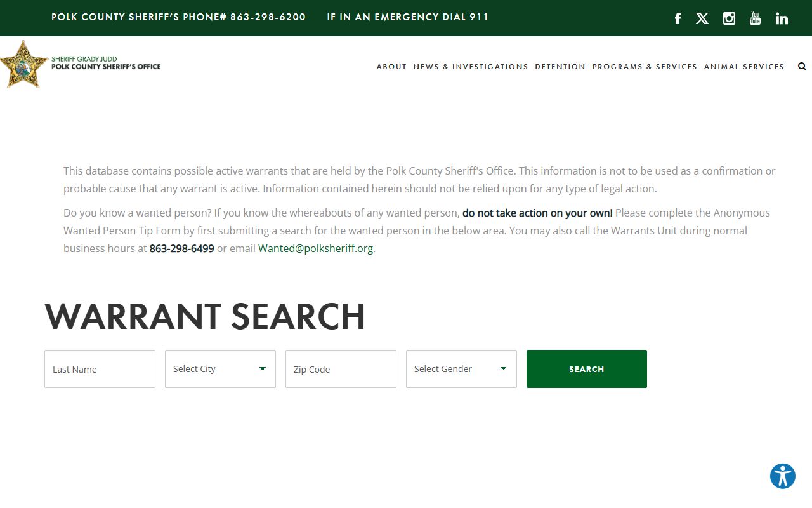
Task: Open News & Investigations menu
Action: coord(471,67)
